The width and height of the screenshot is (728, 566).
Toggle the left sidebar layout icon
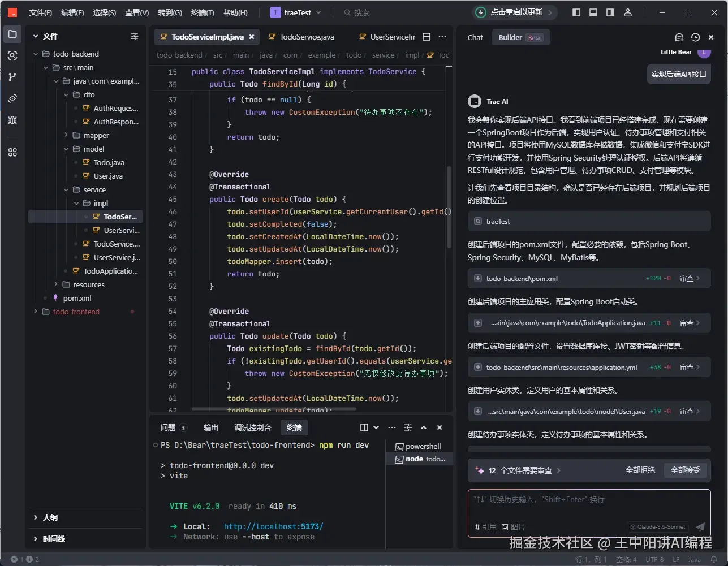click(x=576, y=12)
